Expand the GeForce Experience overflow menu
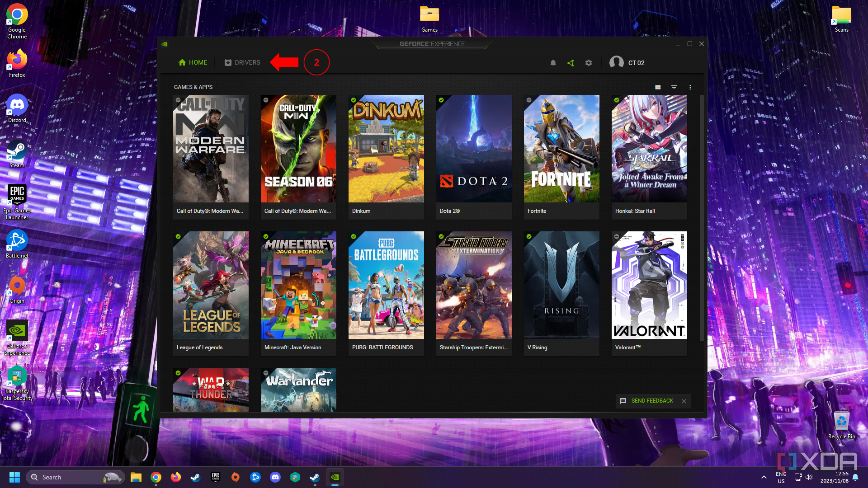Screen dimensions: 868x488 click(690, 87)
